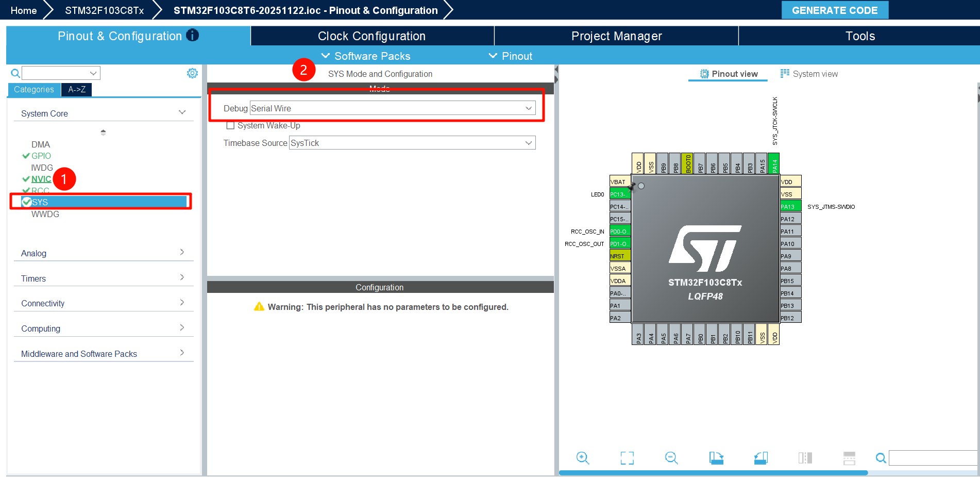Click the sort arrows above DMA list
Viewport: 980px width, 477px height.
[103, 132]
